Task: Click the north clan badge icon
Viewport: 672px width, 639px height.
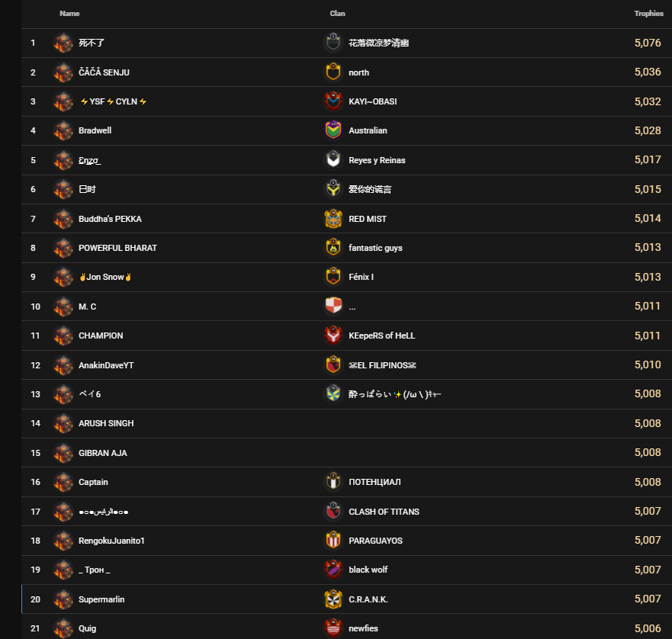Action: [x=333, y=72]
